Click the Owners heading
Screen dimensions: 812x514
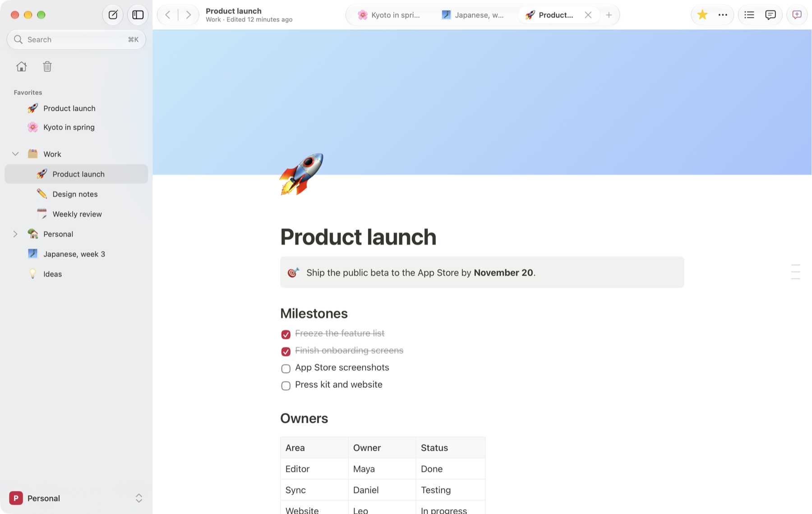304,418
